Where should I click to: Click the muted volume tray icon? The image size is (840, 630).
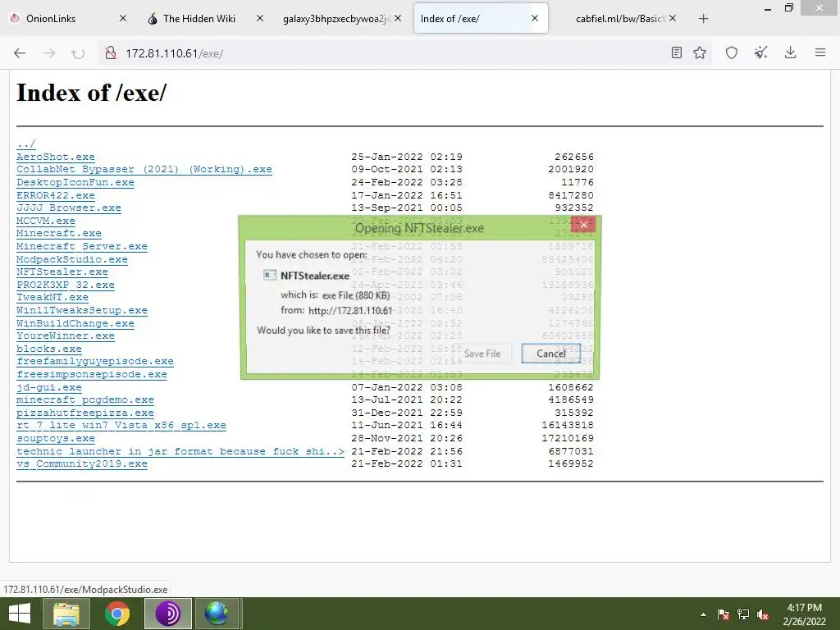763,614
